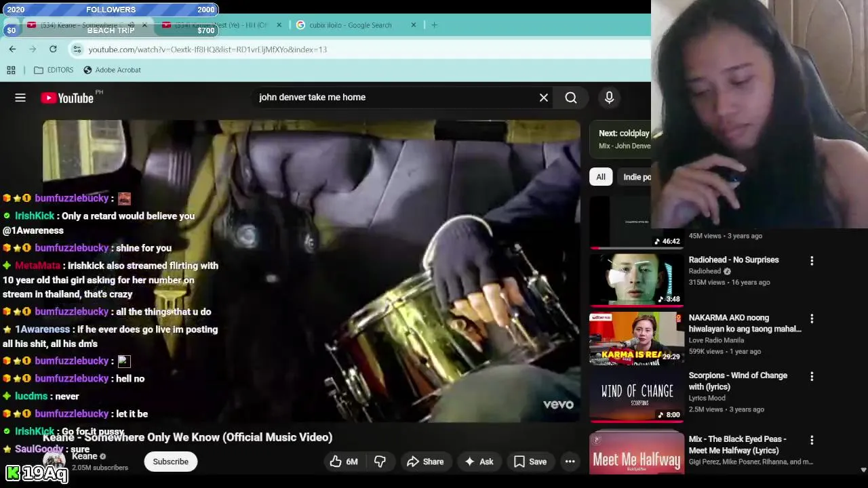Reload the YouTube page
This screenshot has width=868, height=488.
pos(53,49)
